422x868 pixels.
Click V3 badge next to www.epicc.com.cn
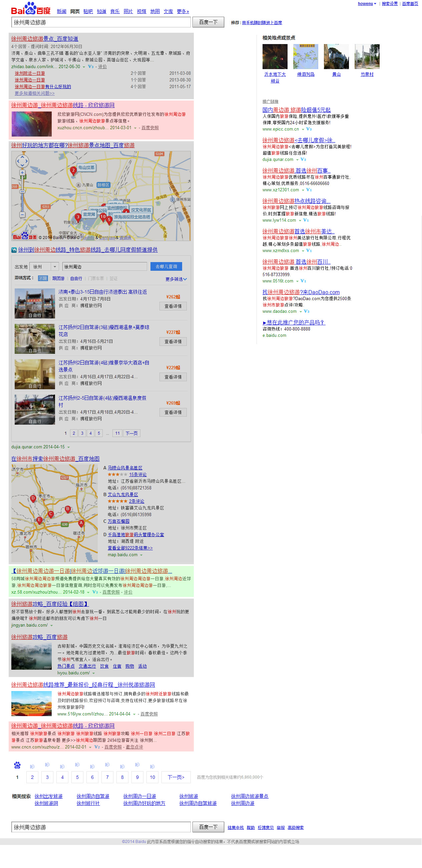pyautogui.click(x=309, y=130)
